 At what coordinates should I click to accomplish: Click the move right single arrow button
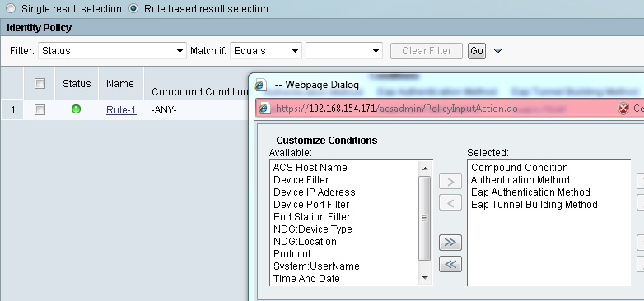[x=450, y=182]
